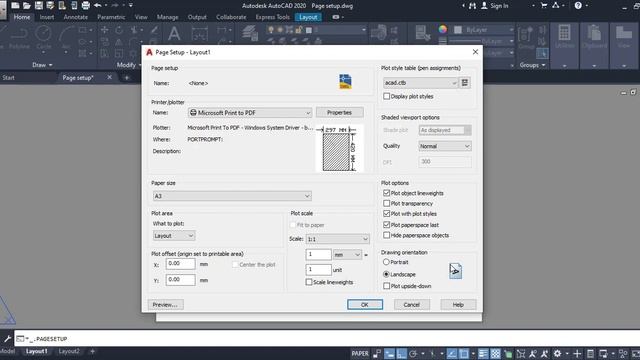
Task: Click the landscape orientation preview icon
Action: pos(455,271)
